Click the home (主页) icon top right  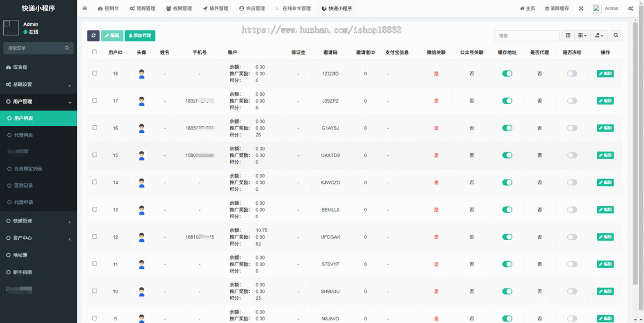tap(522, 8)
